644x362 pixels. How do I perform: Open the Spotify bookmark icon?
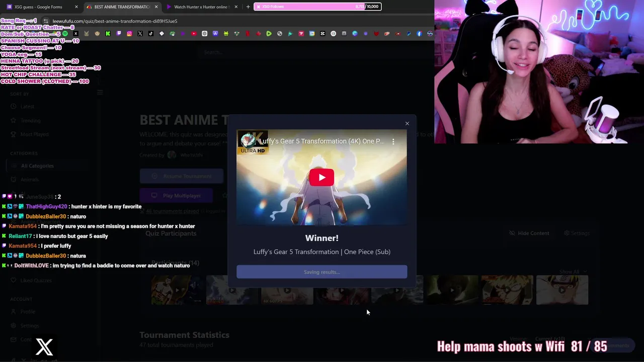pos(65,34)
